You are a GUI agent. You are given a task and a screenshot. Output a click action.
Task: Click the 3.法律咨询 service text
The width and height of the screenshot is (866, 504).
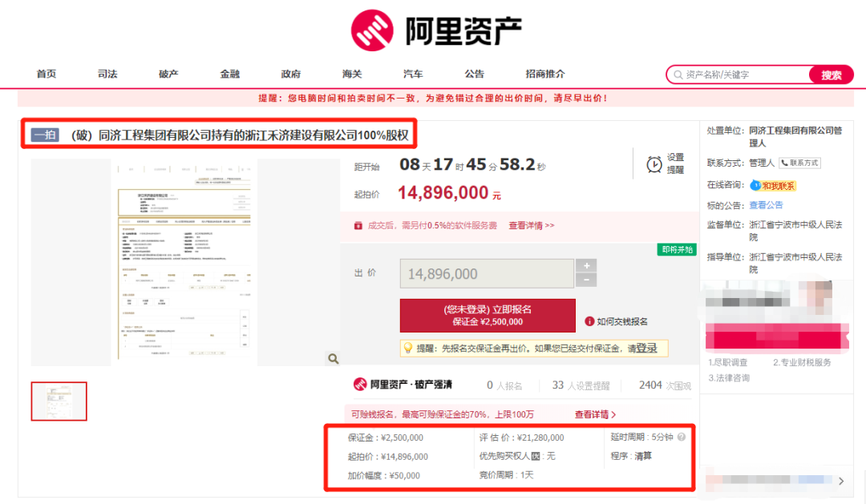coord(728,377)
